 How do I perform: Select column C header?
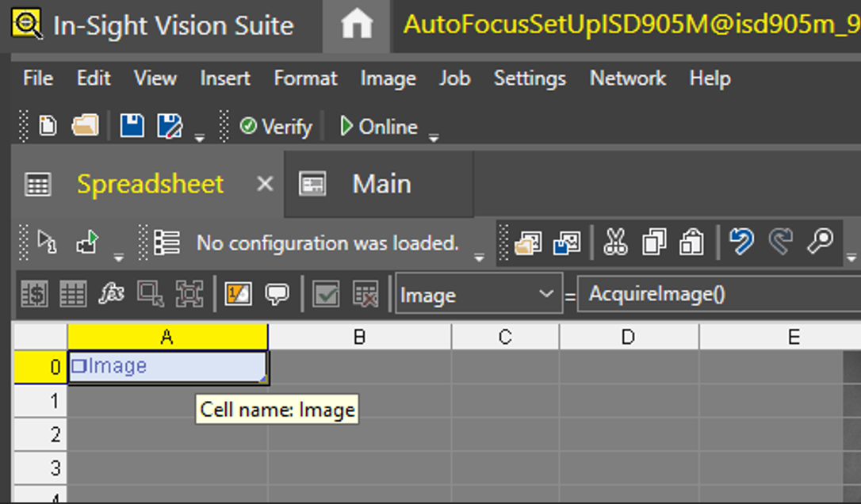point(505,337)
